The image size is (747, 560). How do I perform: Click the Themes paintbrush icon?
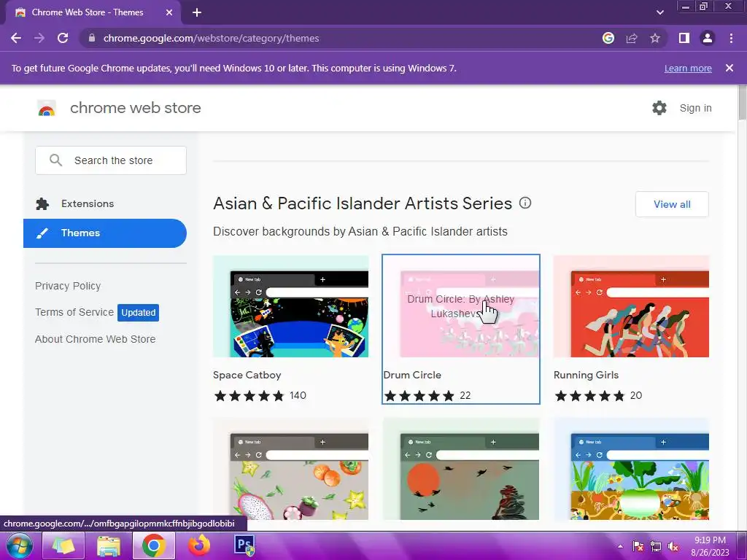(42, 233)
